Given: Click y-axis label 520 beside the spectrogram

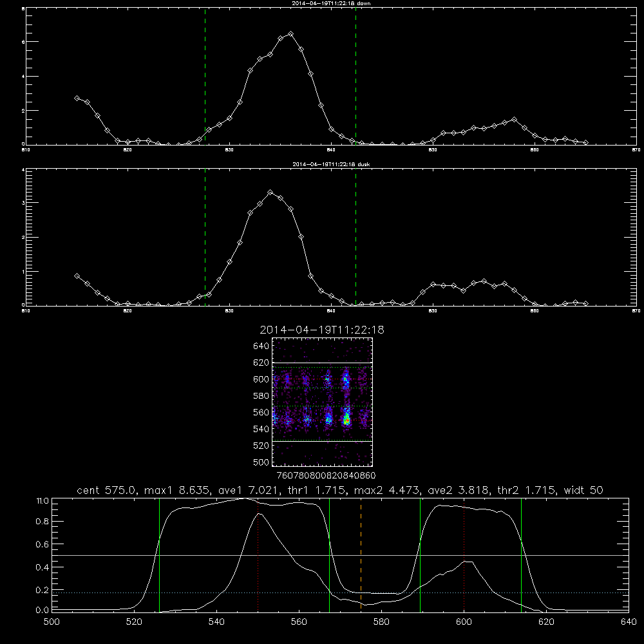Looking at the screenshot, I should 261,446.
